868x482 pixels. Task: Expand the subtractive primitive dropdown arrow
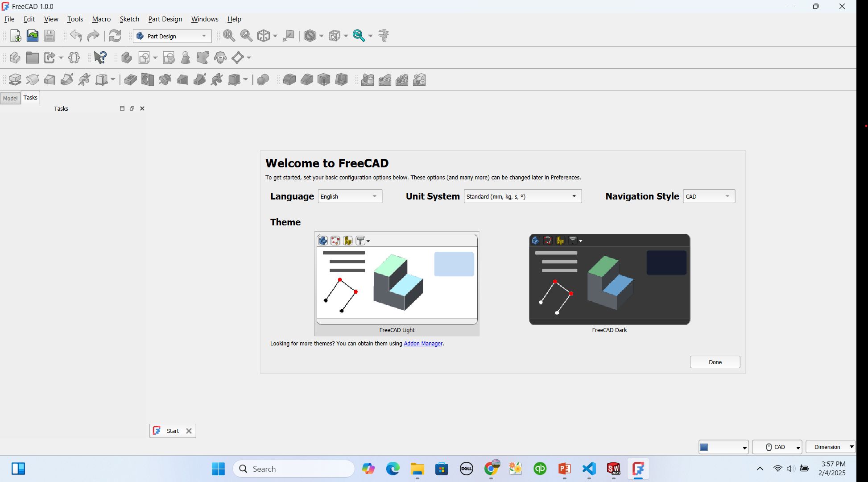(x=245, y=80)
